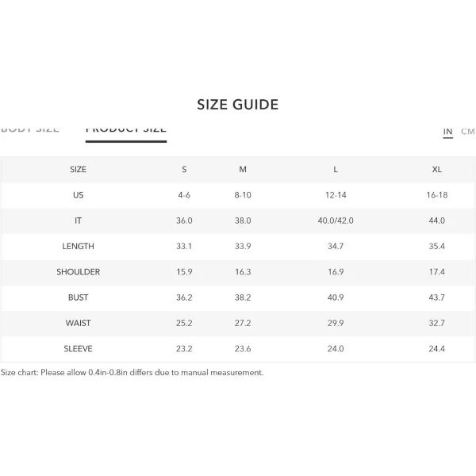
Task: Click the BUST row label
Action: 78,297
